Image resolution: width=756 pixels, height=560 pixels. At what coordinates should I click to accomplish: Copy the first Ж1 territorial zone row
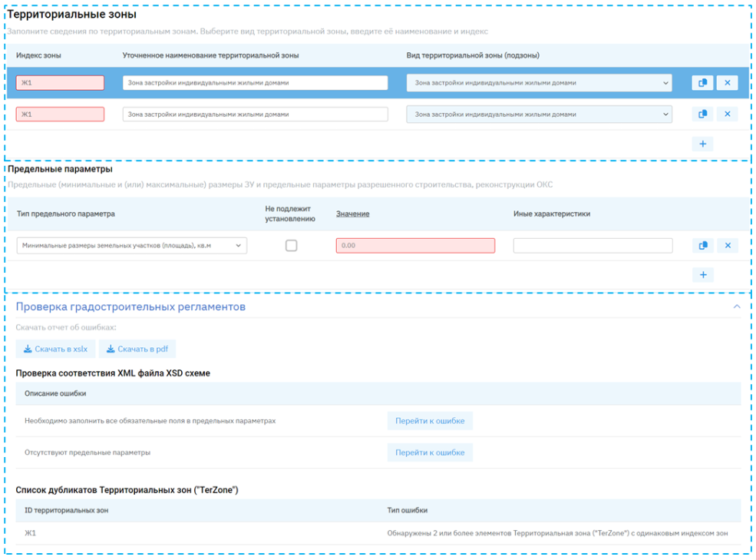[x=702, y=83]
